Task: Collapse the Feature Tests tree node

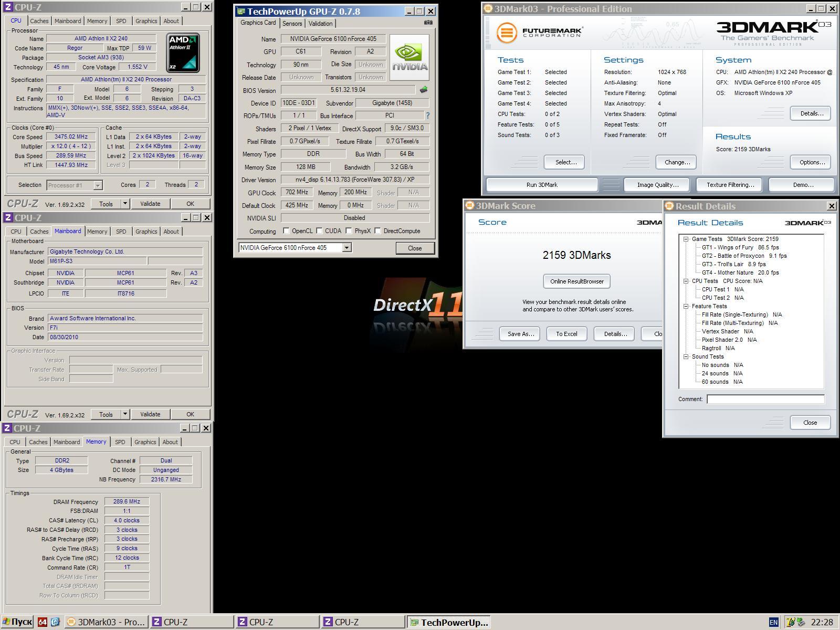Action: point(686,306)
